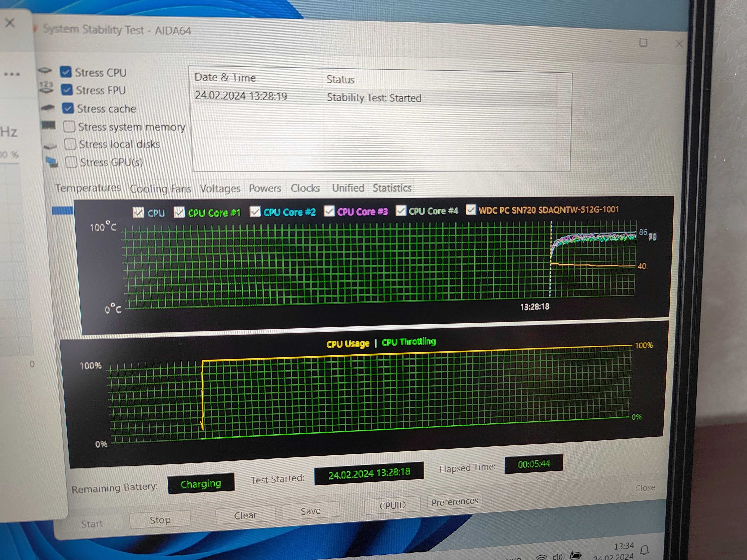Click the 123 icon beside Stress FPU
The image size is (747, 560).
pyautogui.click(x=46, y=87)
